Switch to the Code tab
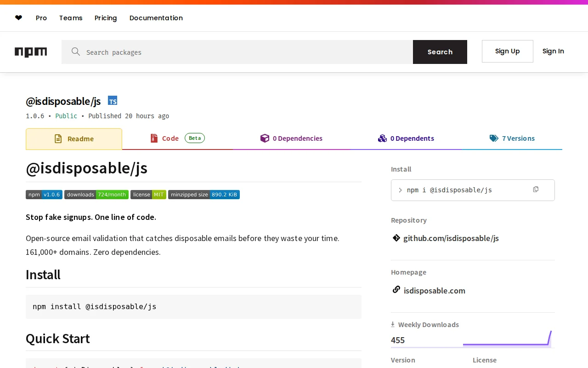This screenshot has width=588, height=368. 177,138
